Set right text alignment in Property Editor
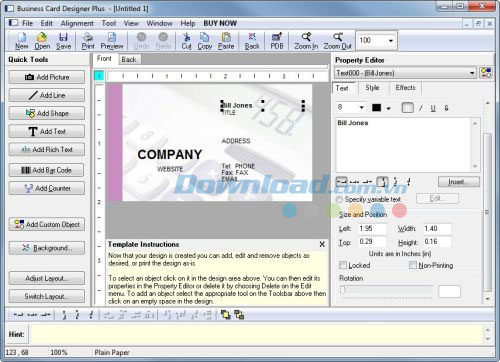The height and width of the screenshot is (362, 500). click(x=367, y=182)
